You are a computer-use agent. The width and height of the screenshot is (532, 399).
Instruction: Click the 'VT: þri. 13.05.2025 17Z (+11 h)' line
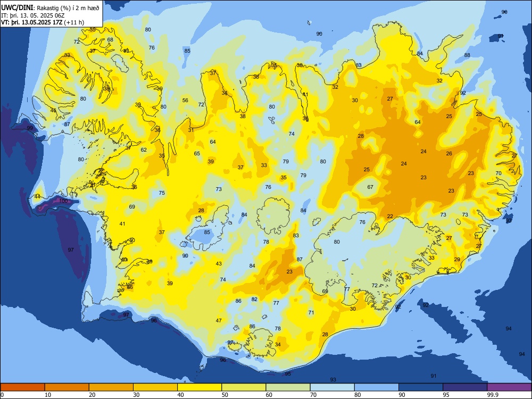[43, 22]
